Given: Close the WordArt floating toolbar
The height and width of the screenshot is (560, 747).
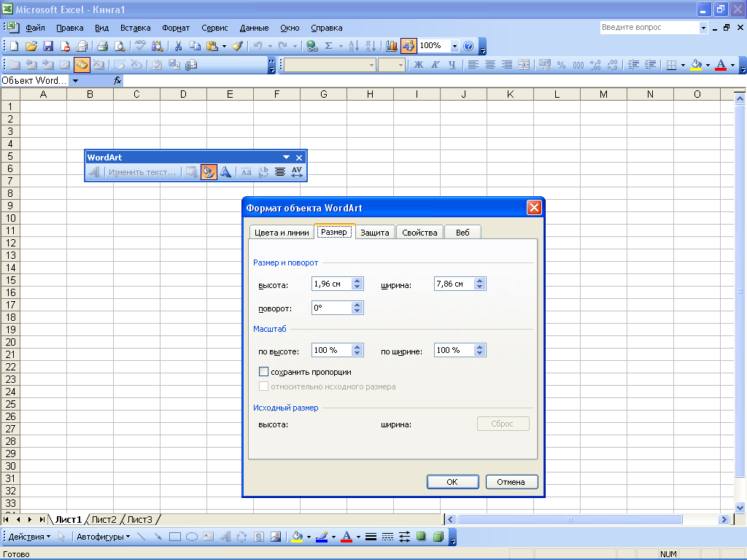Looking at the screenshot, I should pos(299,157).
